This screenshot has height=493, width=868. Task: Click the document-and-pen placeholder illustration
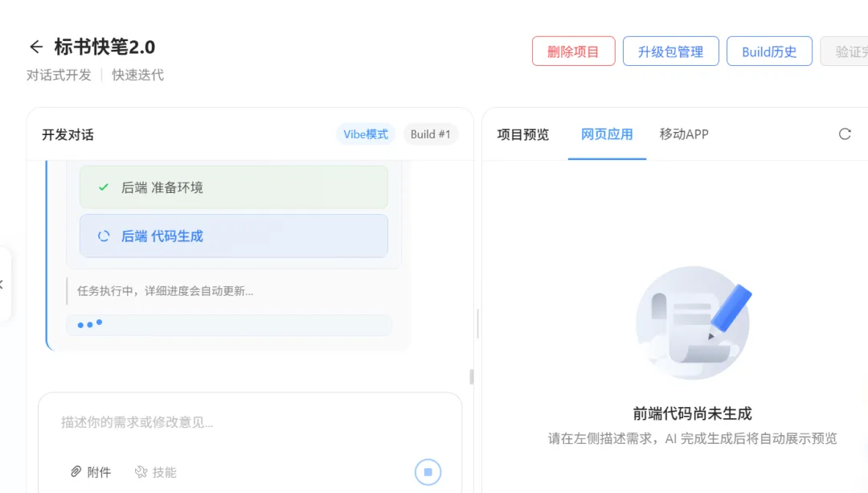693,323
